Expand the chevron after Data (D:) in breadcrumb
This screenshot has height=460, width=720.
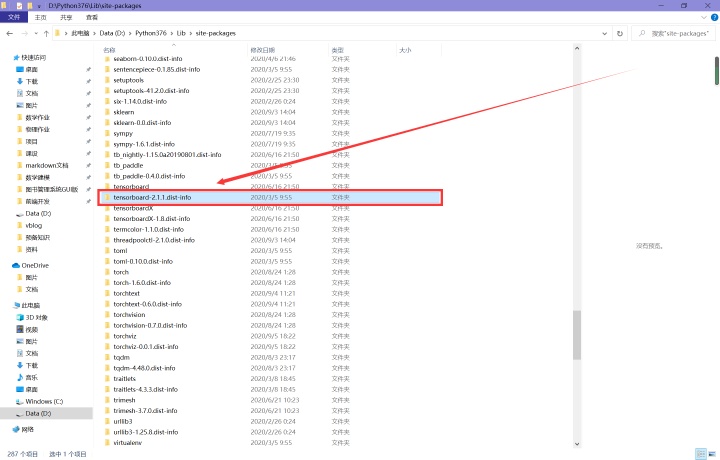point(130,34)
